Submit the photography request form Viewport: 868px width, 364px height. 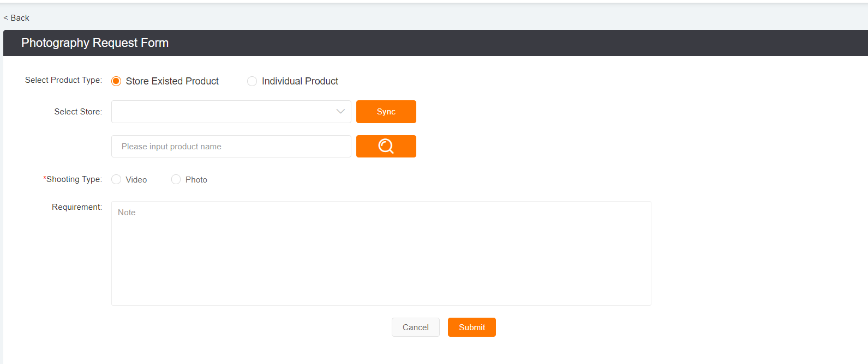pyautogui.click(x=471, y=327)
